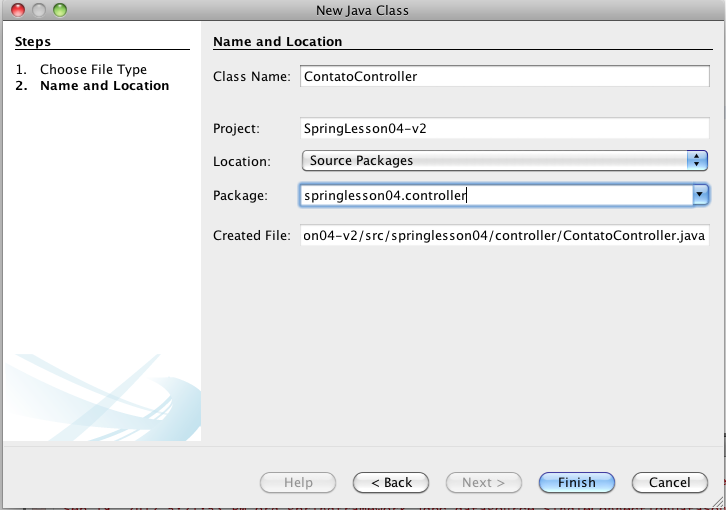Click the gray minimize window button
The width and height of the screenshot is (726, 510).
pos(39,10)
